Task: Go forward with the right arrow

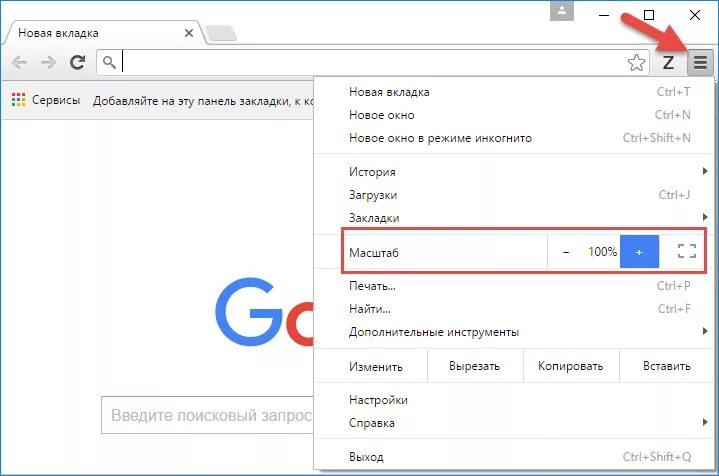Action: coord(48,62)
